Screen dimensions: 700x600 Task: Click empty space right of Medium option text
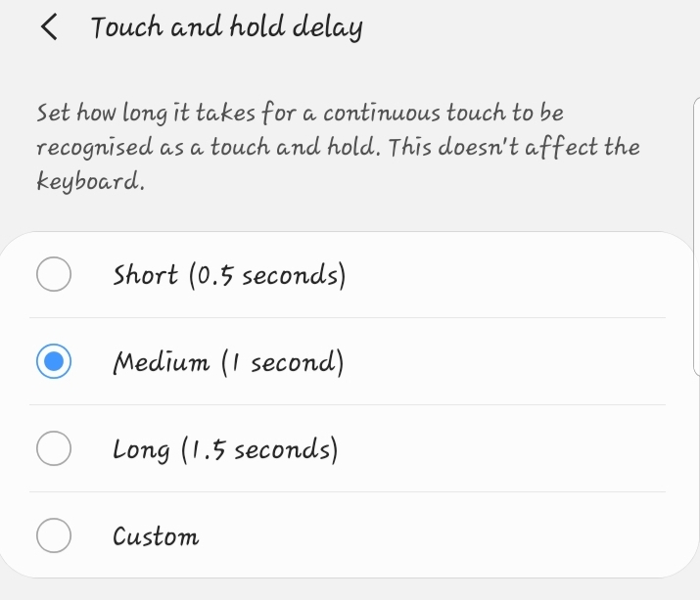click(504, 361)
